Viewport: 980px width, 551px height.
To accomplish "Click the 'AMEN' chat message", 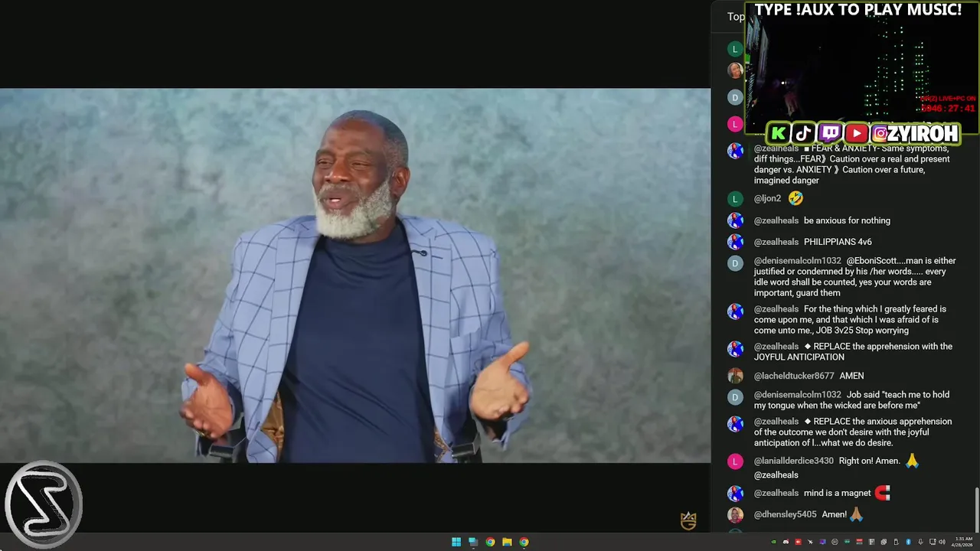I will [x=851, y=376].
